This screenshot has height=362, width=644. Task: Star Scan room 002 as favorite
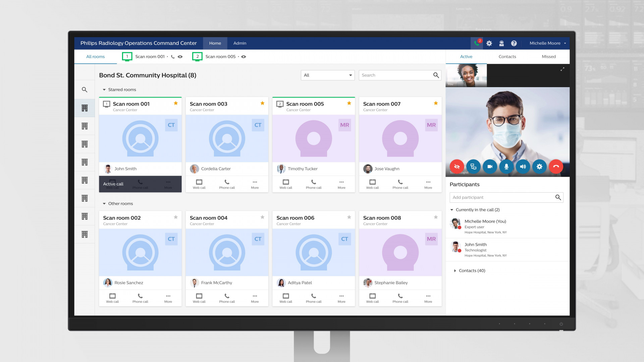[x=175, y=217]
